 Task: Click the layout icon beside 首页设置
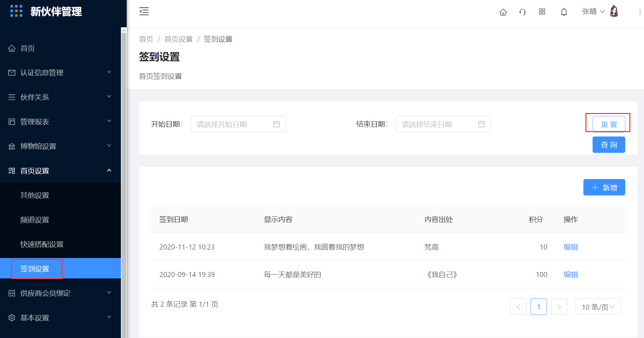click(x=12, y=171)
